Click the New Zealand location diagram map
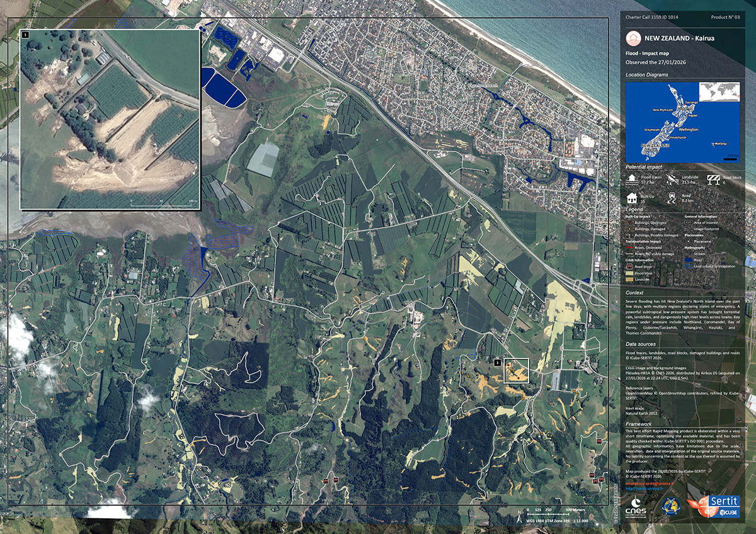 tap(683, 122)
